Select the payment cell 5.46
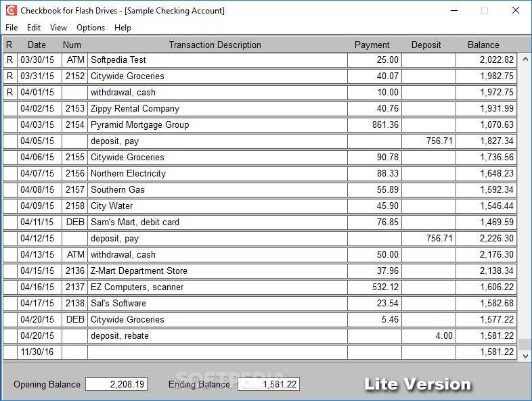Viewport: 532px width, 401px height. coord(374,320)
